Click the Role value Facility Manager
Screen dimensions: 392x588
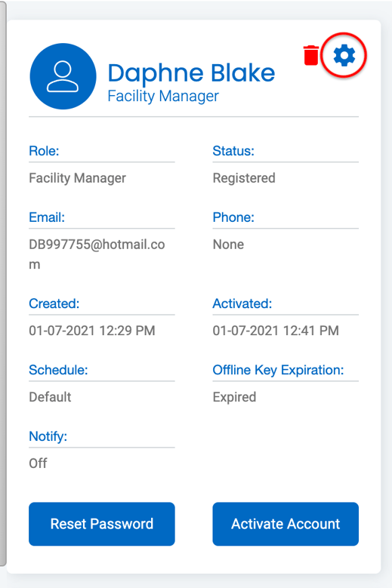coord(77,177)
